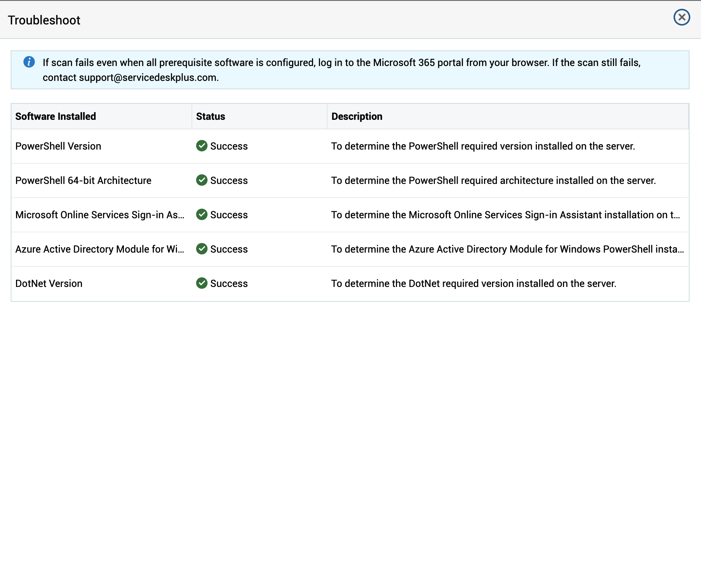Screen dimensions: 701x588
Task: Select the PowerShell Version row name
Action: (58, 146)
